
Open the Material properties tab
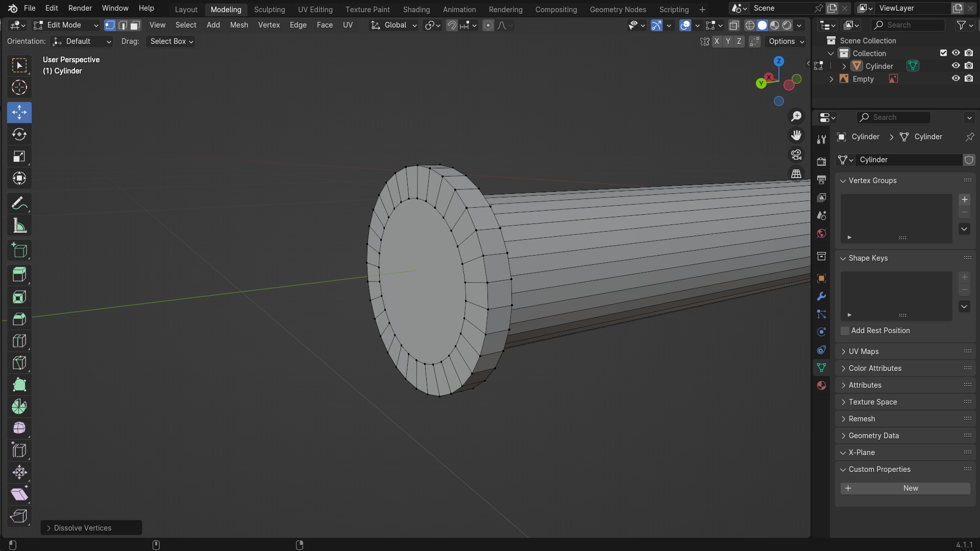pyautogui.click(x=821, y=385)
